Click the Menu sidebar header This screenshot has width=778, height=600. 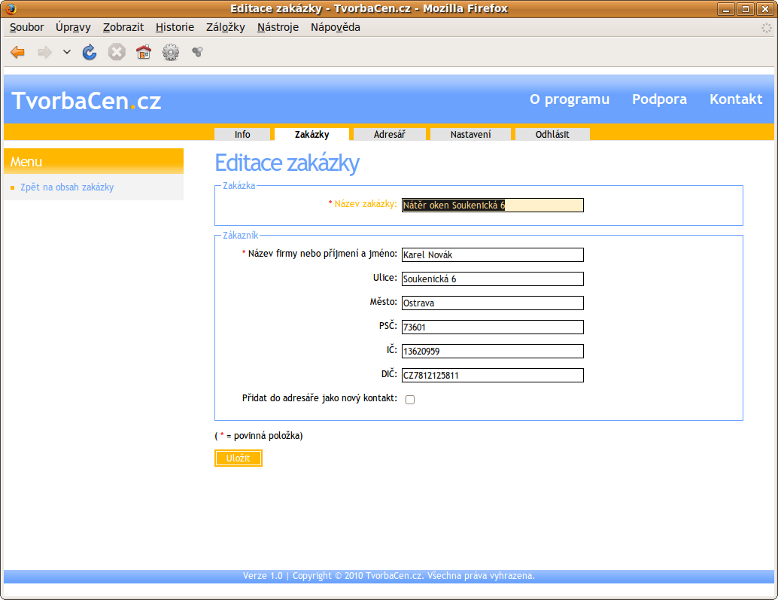94,161
